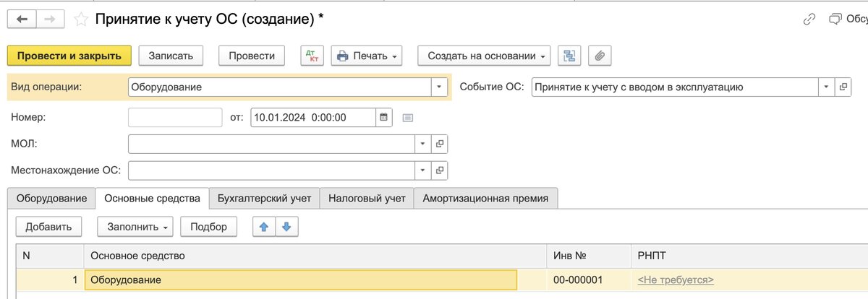This screenshot has height=299, width=868.
Task: Go forward with the right arrow
Action: pyautogui.click(x=51, y=19)
